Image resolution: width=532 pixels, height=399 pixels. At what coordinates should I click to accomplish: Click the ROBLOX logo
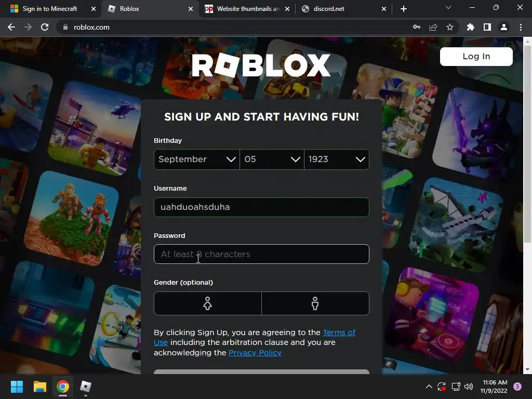pos(261,65)
